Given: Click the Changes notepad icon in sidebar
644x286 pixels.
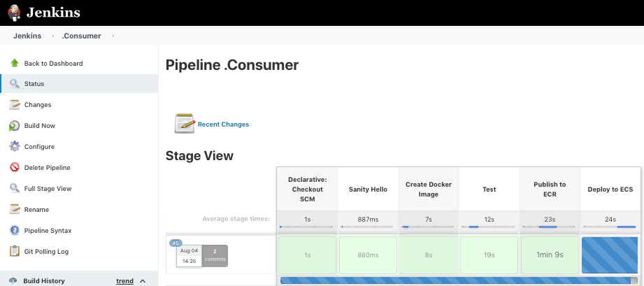Looking at the screenshot, I should (x=15, y=105).
